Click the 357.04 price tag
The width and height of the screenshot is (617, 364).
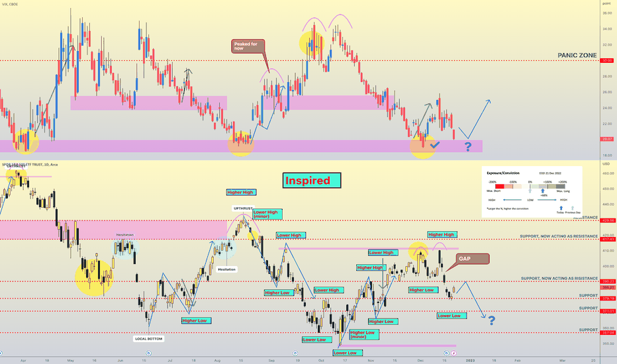pos(607,332)
